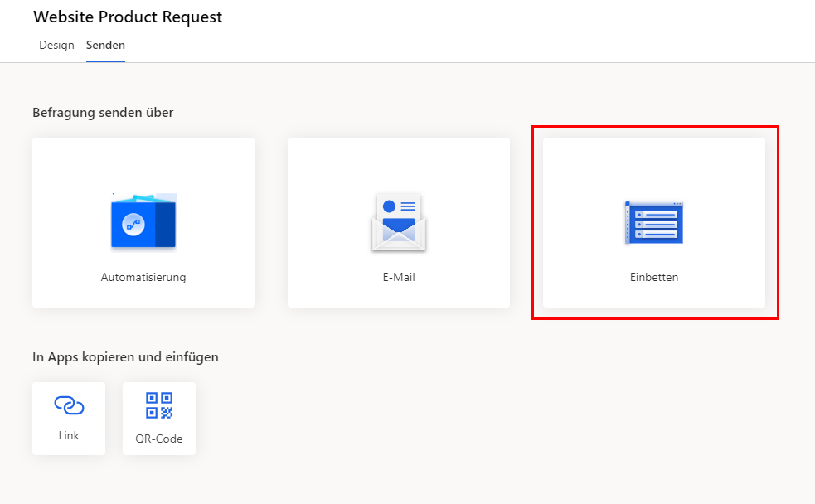Click the Automatisierung label
The height and width of the screenshot is (504, 815).
[x=143, y=277]
